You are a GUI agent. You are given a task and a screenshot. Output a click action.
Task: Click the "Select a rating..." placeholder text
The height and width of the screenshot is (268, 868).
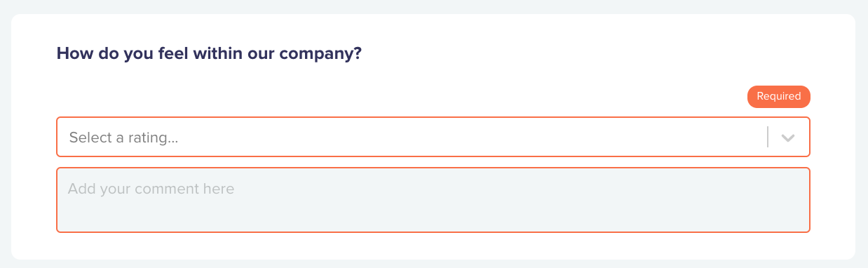123,138
